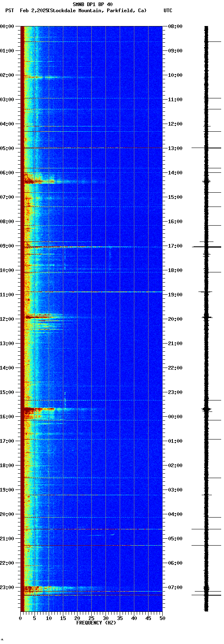The image size is (224, 644).
Task: Click the frequency axis value 35
Action: [120, 618]
